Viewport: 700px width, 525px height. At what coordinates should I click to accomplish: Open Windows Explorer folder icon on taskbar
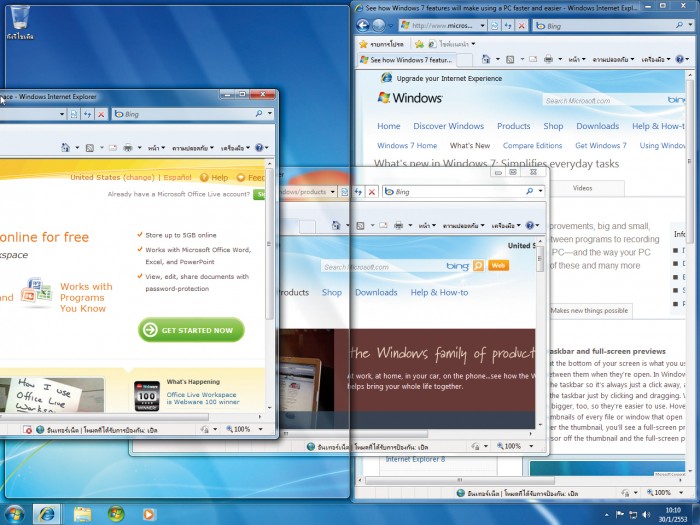[82, 515]
